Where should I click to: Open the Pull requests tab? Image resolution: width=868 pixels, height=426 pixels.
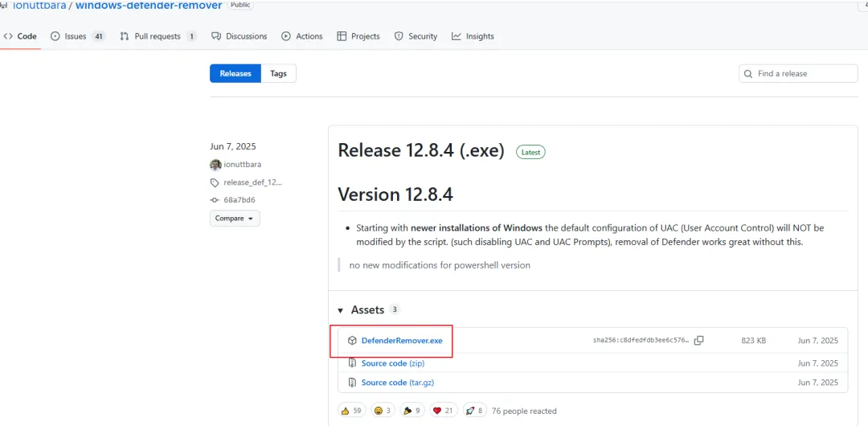click(158, 36)
